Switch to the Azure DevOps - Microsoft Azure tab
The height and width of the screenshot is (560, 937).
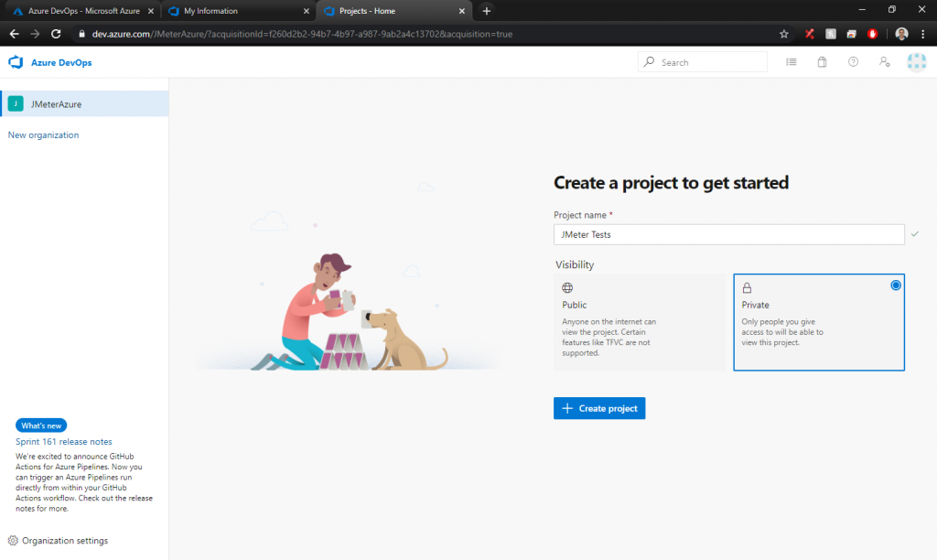83,11
